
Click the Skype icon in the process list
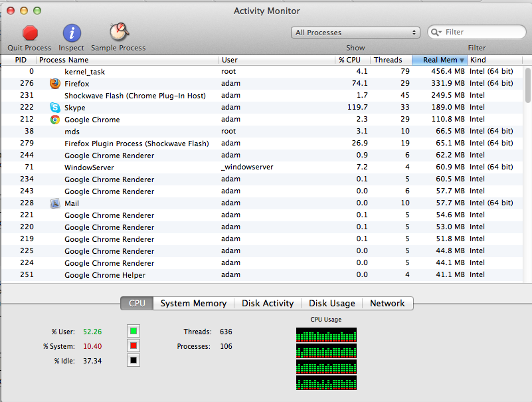(54, 107)
